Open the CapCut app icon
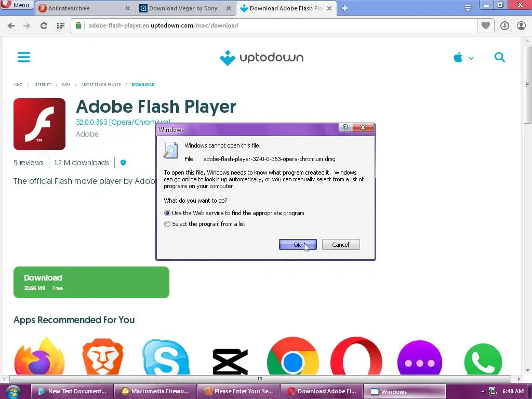Image resolution: width=532 pixels, height=399 pixels. 230,362
